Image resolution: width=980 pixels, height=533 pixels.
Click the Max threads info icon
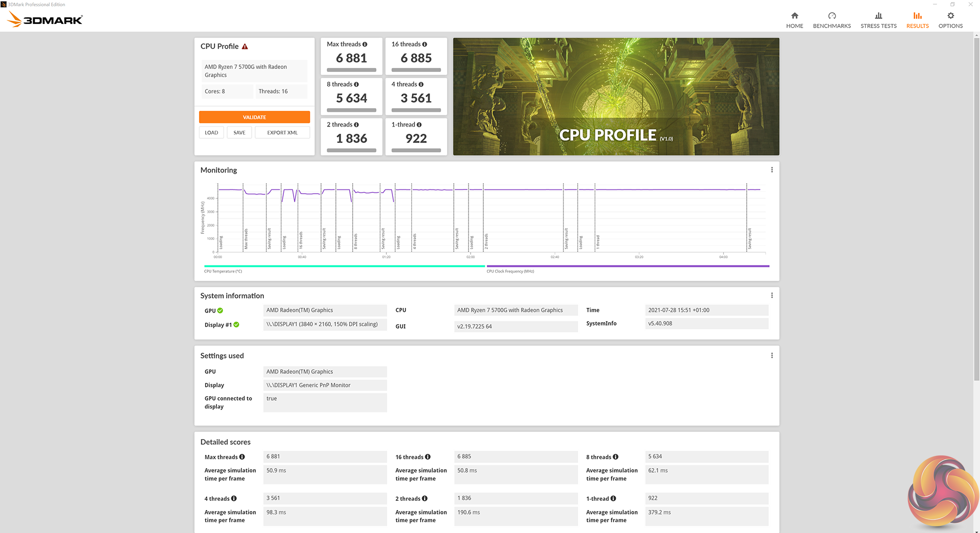[x=365, y=44]
